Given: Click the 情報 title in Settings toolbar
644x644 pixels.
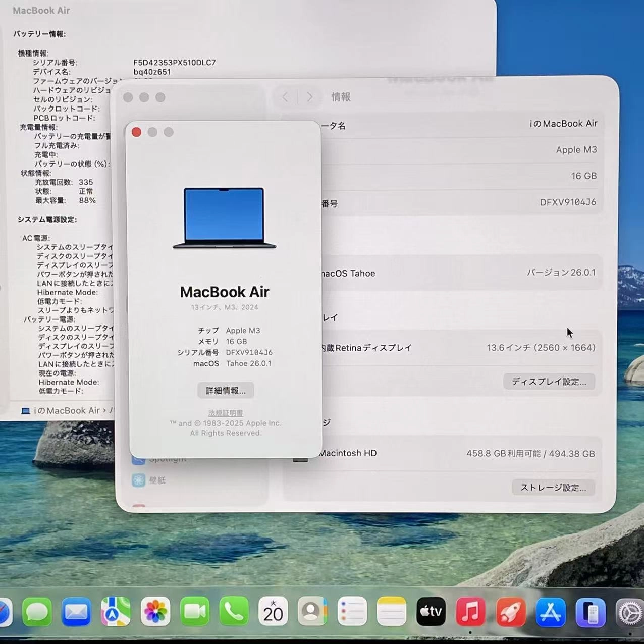Looking at the screenshot, I should [x=341, y=97].
